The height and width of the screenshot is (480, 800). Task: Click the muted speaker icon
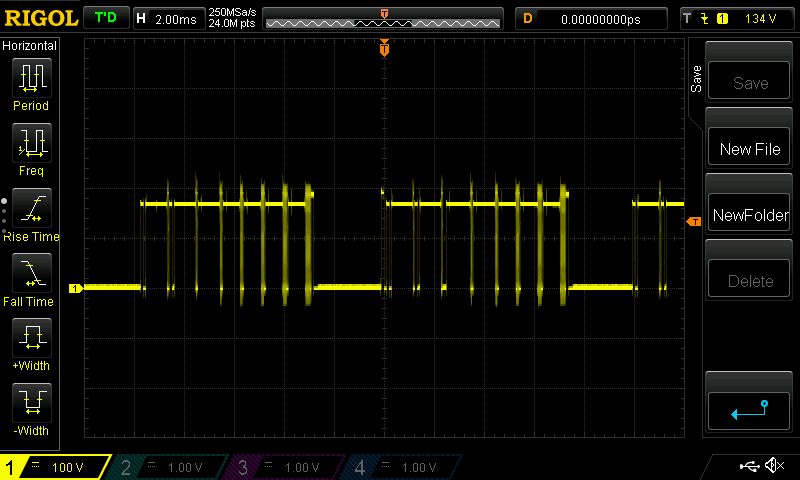coord(774,465)
